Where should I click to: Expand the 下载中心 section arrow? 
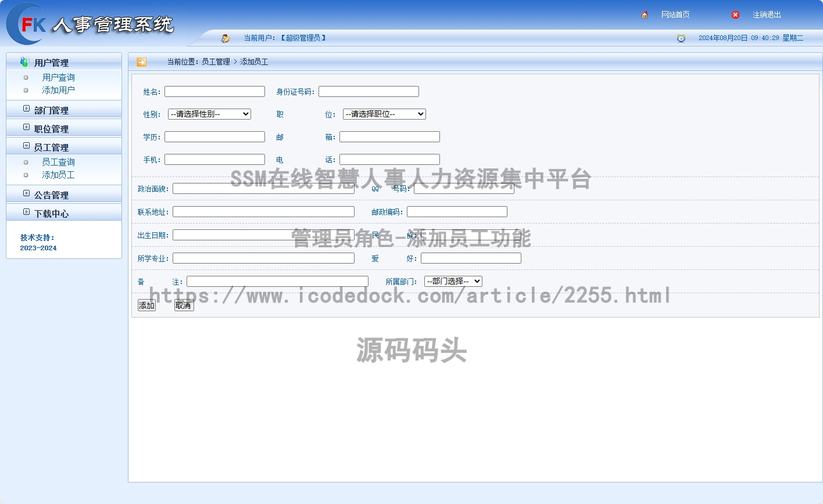pos(26,212)
